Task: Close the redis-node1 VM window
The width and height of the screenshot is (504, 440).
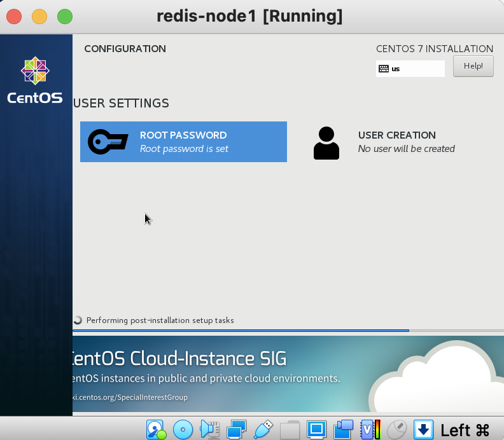Action: click(x=14, y=17)
